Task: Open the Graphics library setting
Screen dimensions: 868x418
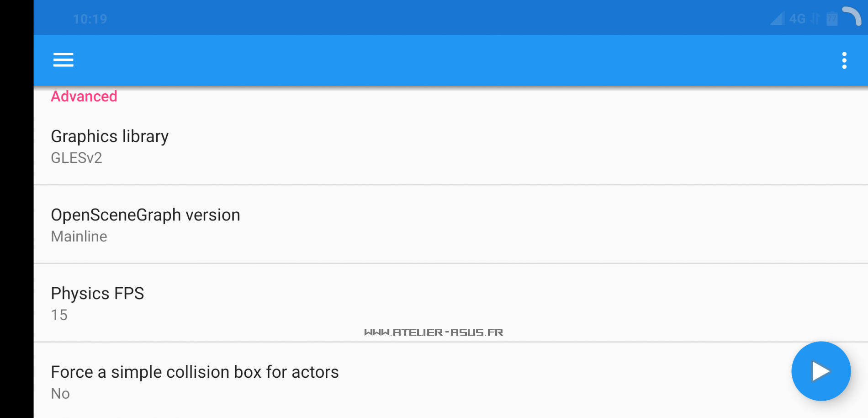Action: 110,136
